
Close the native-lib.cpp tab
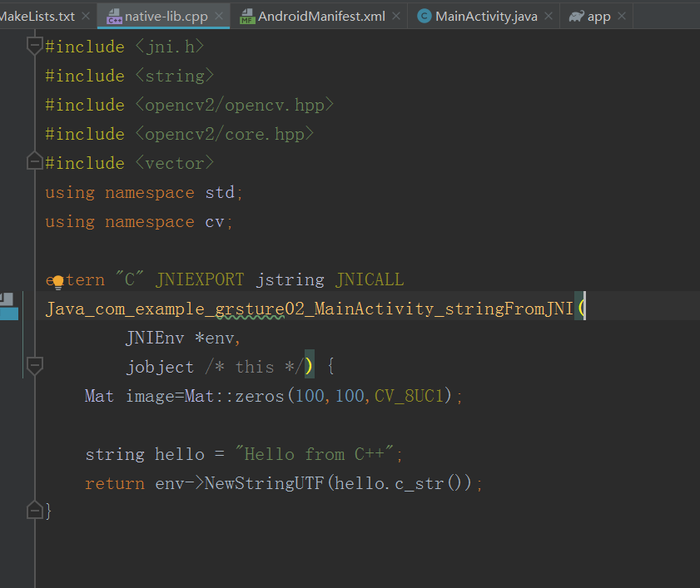pyautogui.click(x=219, y=15)
